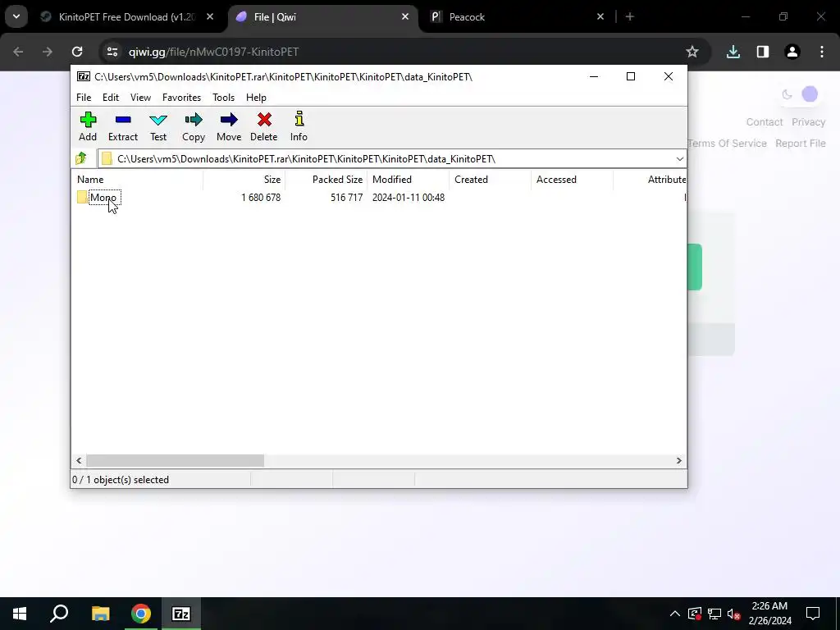Open the tab search dropdown chevron
Viewport: 840px width, 630px height.
(x=16, y=16)
